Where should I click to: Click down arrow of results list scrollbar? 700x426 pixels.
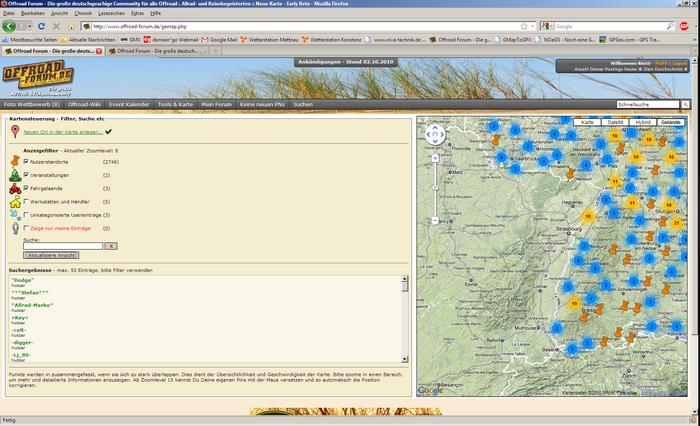pyautogui.click(x=404, y=359)
